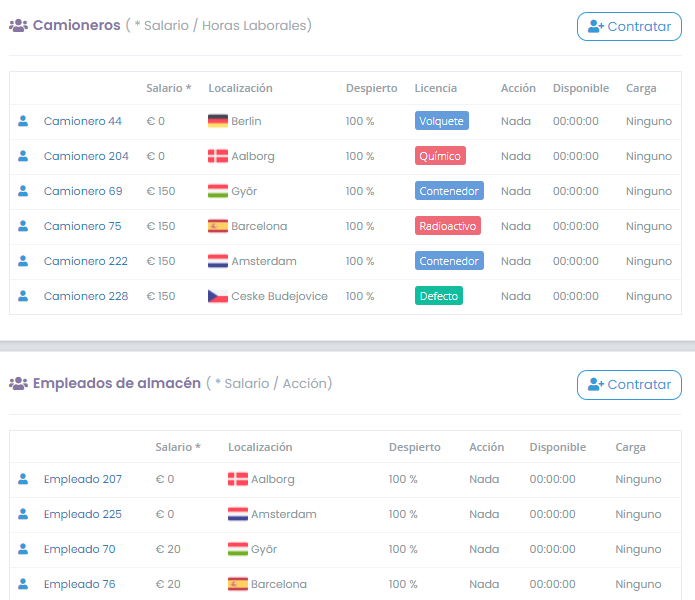Click the Czech flag beside Ceske Budejovice
This screenshot has width=695, height=600.
coord(218,296)
